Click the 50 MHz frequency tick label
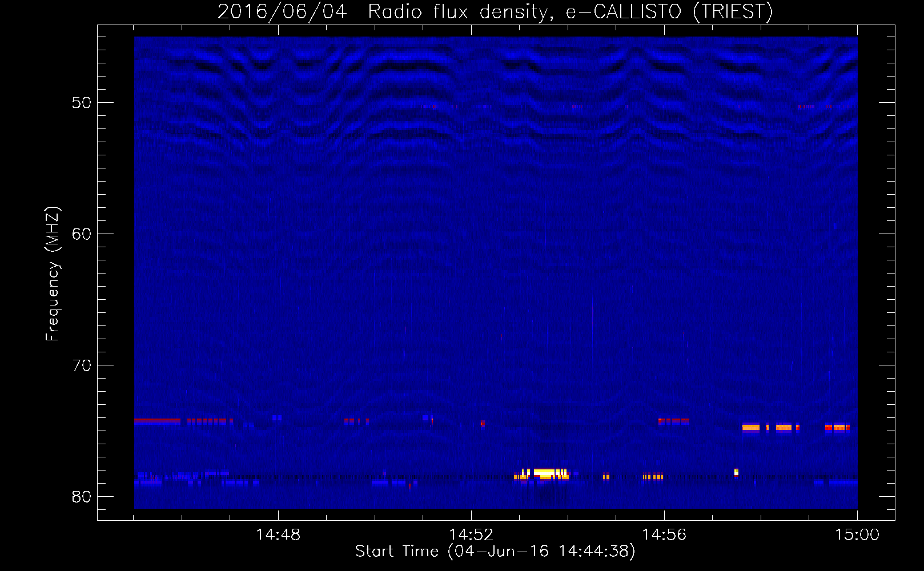Screen dimensions: 924x571 point(82,103)
